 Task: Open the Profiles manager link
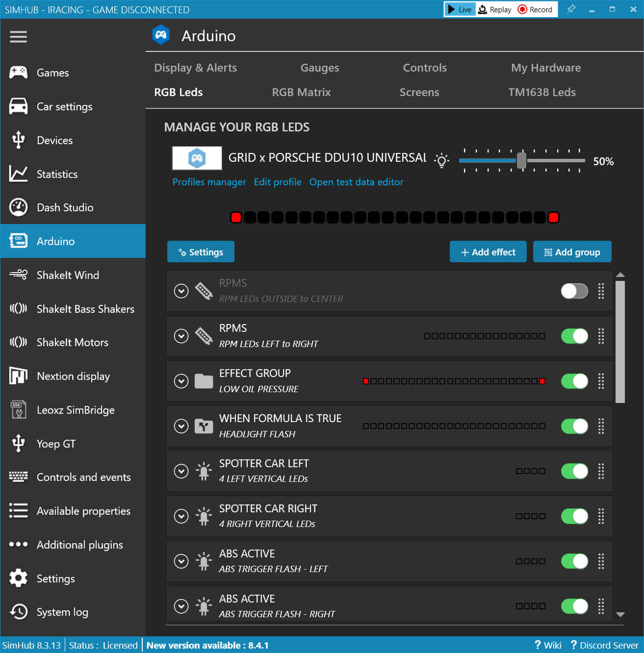pos(209,182)
